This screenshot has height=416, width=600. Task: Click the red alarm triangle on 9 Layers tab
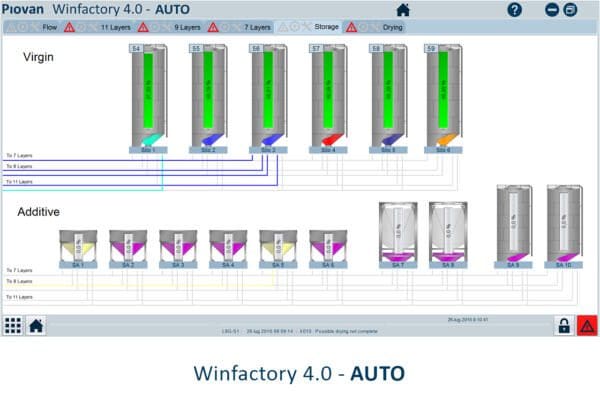point(143,27)
